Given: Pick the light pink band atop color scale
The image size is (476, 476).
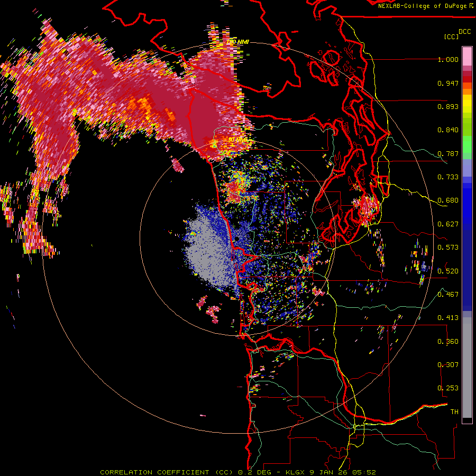Looking at the screenshot, I should (467, 57).
